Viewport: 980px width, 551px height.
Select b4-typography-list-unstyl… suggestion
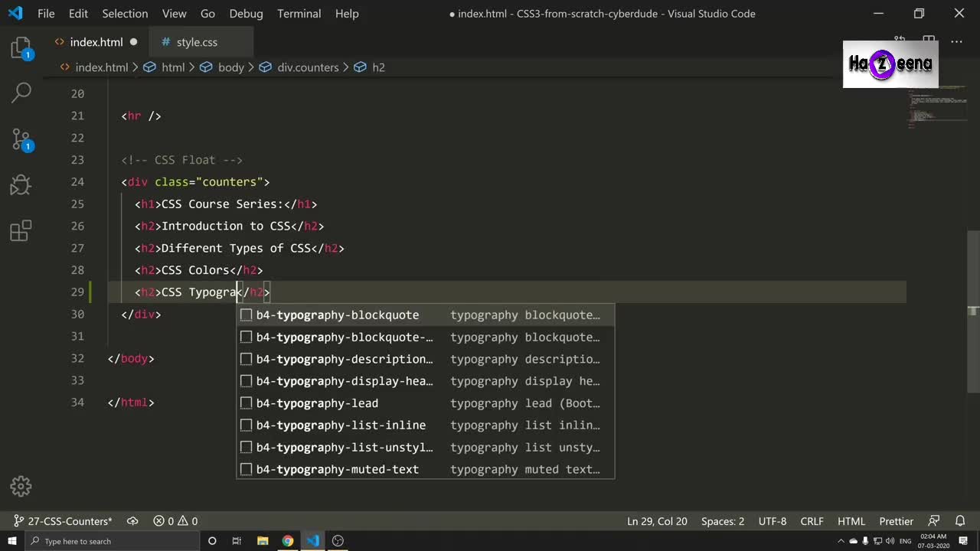[x=425, y=447]
